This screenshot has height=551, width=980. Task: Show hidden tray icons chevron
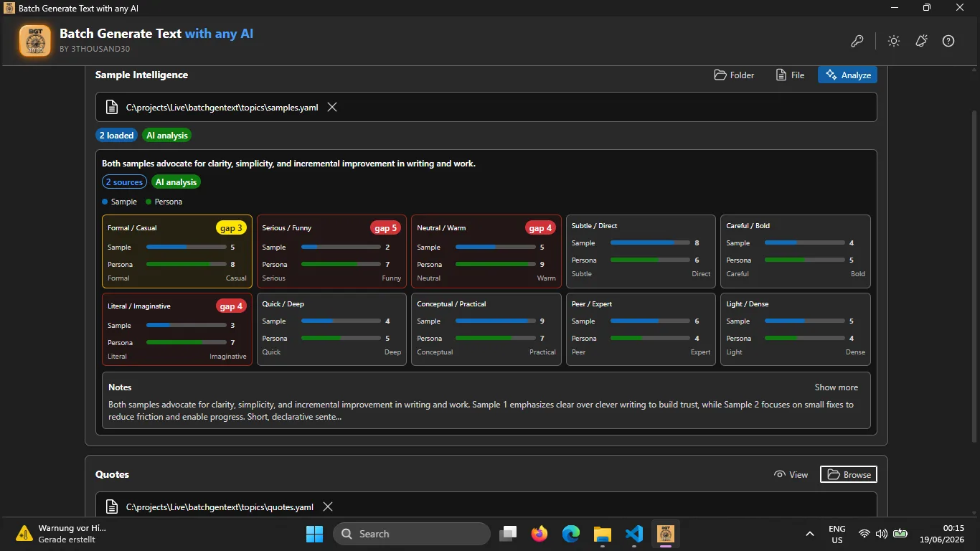[x=810, y=534]
